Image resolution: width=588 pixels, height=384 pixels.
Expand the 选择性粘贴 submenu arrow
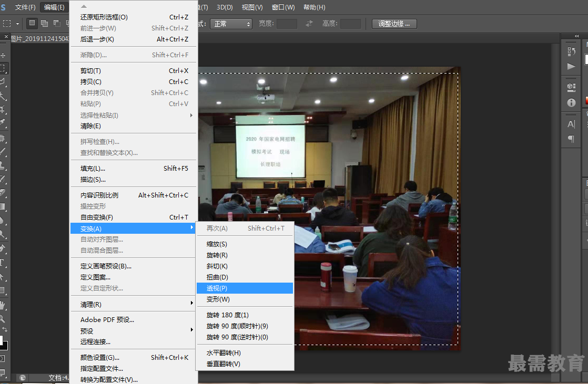tap(191, 115)
